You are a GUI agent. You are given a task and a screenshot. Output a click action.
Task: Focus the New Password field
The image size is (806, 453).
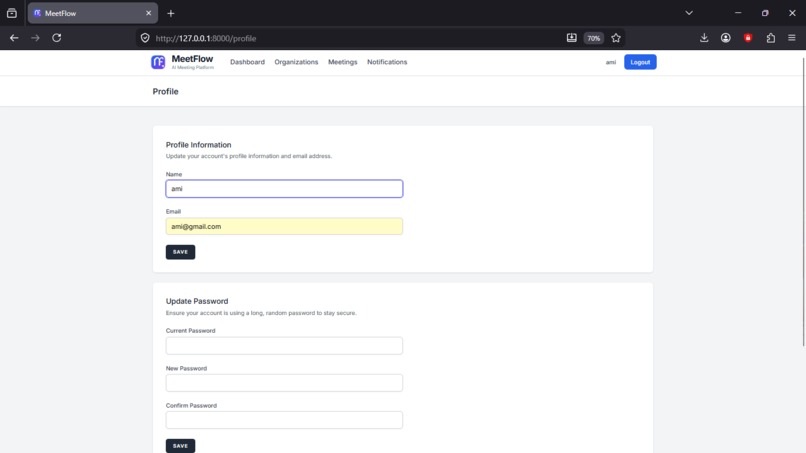click(284, 383)
